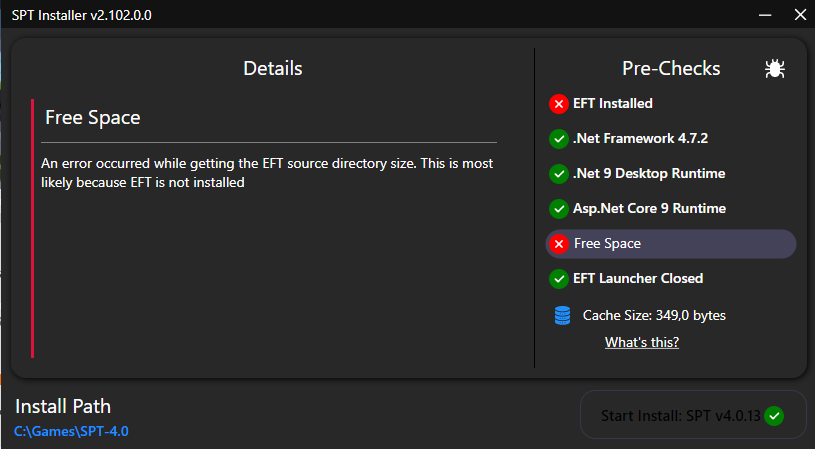815x449 pixels.
Task: Open the C:\Games\SPT-4.0 install path link
Action: pos(71,431)
